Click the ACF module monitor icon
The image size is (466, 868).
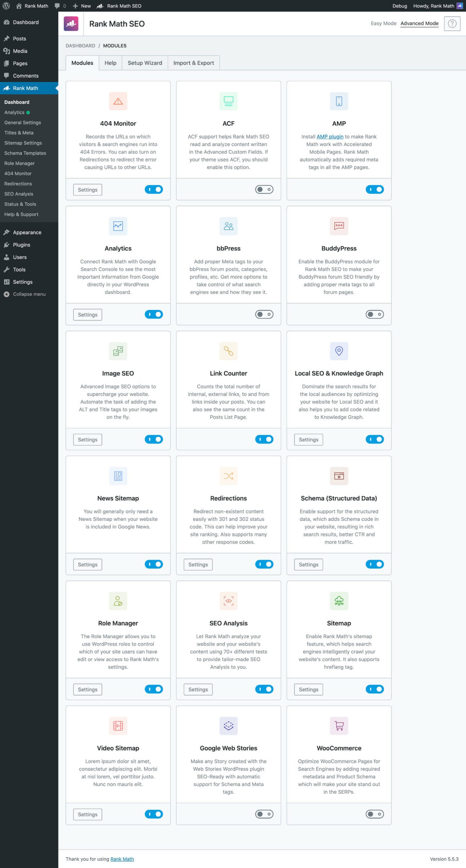(x=228, y=101)
